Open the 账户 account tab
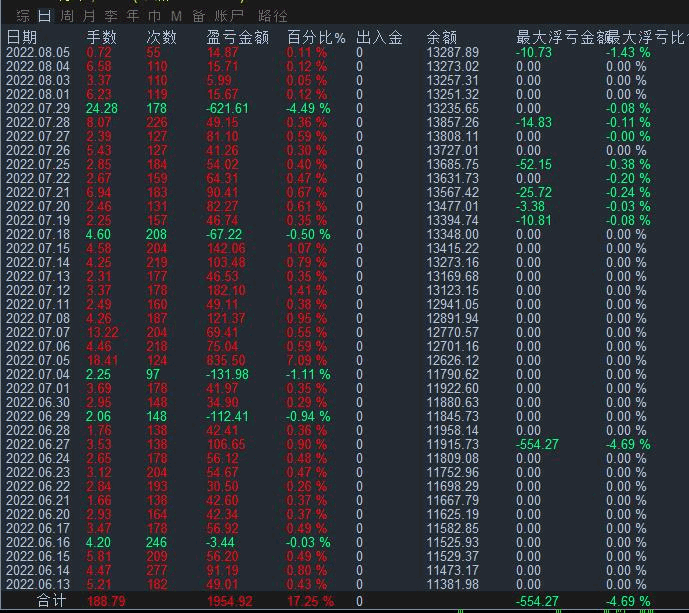 point(229,16)
